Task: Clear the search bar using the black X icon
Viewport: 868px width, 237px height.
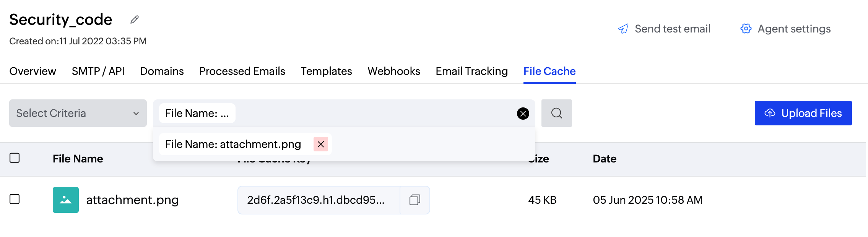Action: [522, 113]
